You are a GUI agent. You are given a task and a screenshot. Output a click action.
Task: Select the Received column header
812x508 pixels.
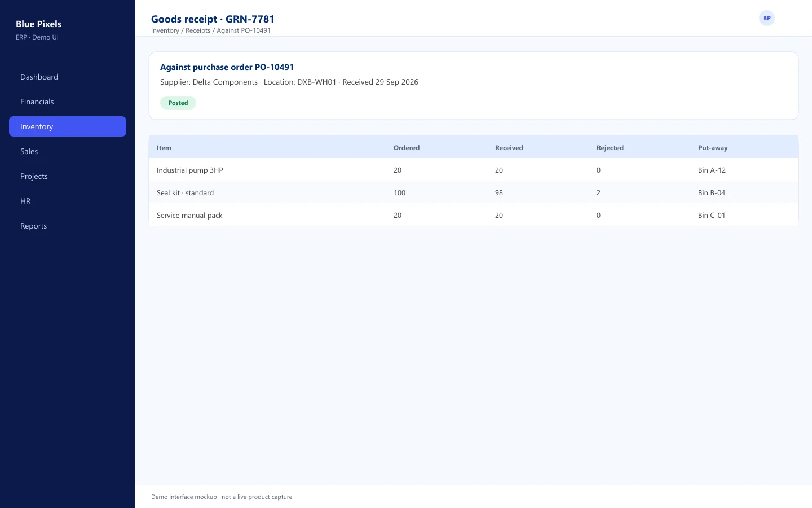click(509, 148)
